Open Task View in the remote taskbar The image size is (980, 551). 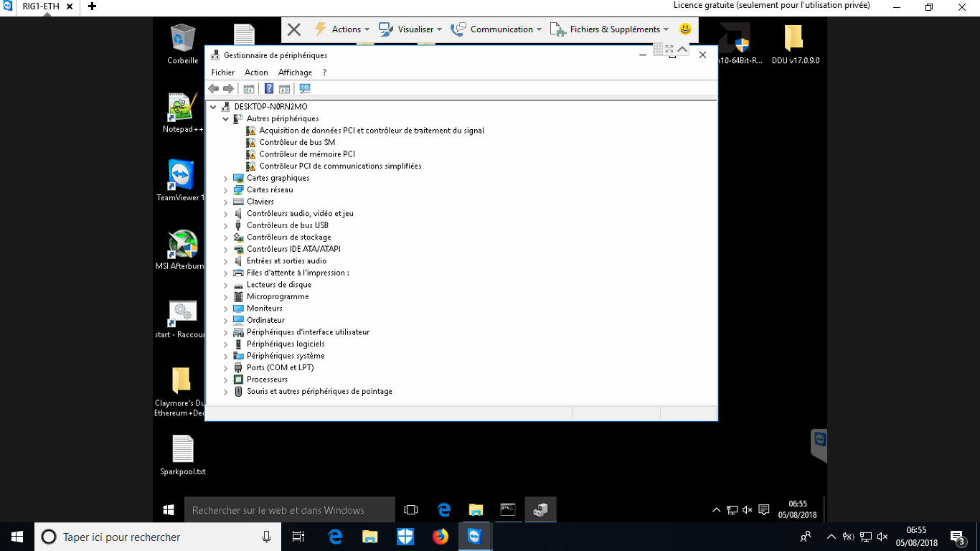click(x=411, y=510)
